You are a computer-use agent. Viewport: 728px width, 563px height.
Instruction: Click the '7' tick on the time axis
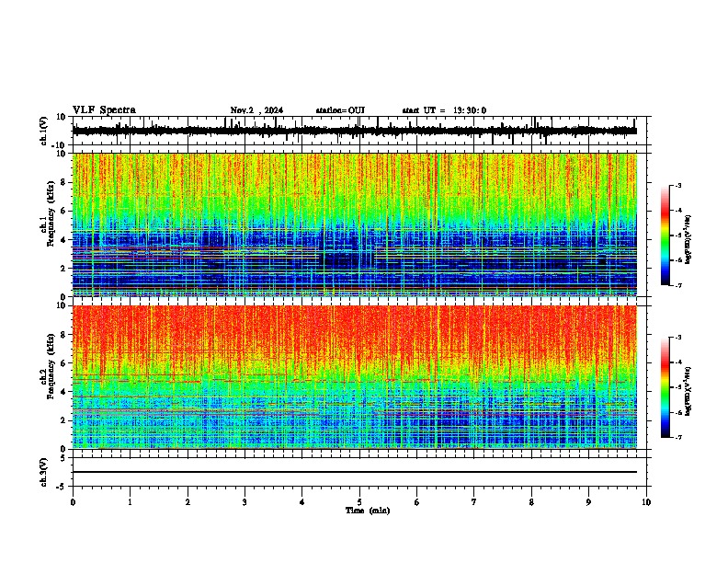pos(474,502)
